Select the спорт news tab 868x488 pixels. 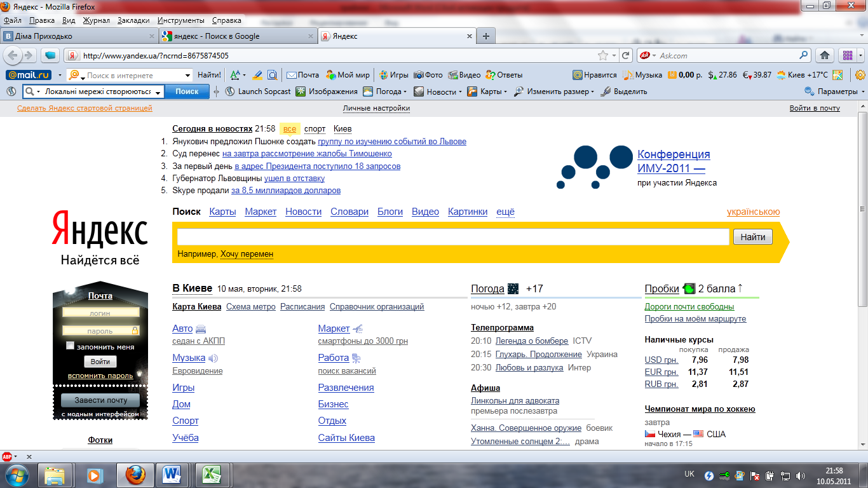315,129
